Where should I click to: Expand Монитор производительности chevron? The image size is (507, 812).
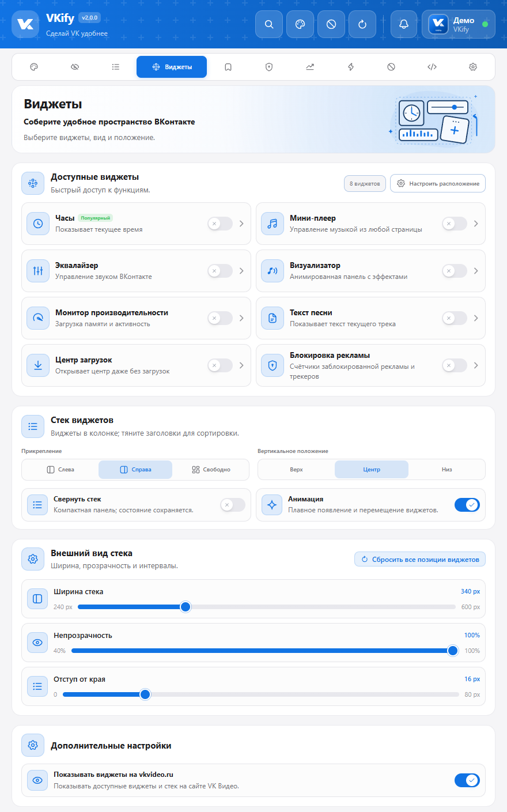pyautogui.click(x=241, y=318)
